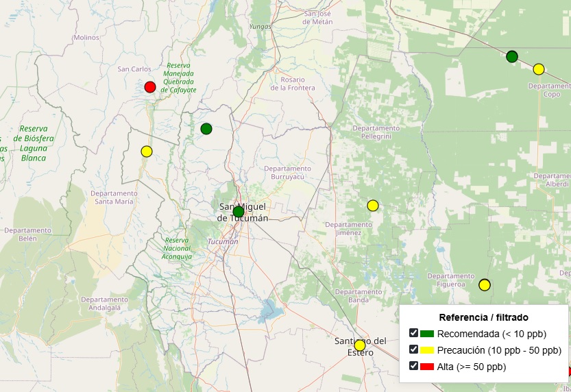The image size is (571, 392).
Task: Click the Referencia / filtrado legend title
Action: pyautogui.click(x=483, y=317)
